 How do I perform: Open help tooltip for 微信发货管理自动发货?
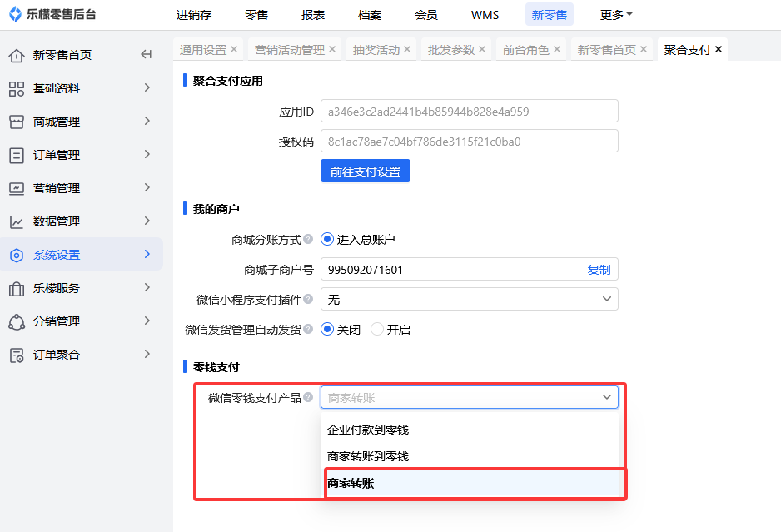pos(308,329)
